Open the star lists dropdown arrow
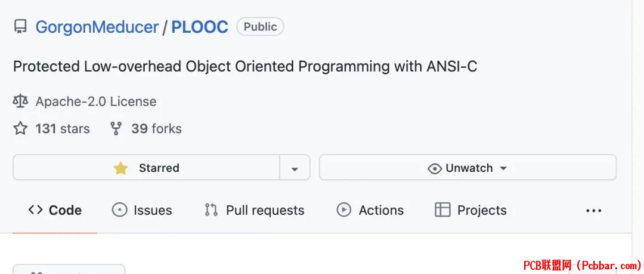The height and width of the screenshot is (274, 644). coord(295,167)
